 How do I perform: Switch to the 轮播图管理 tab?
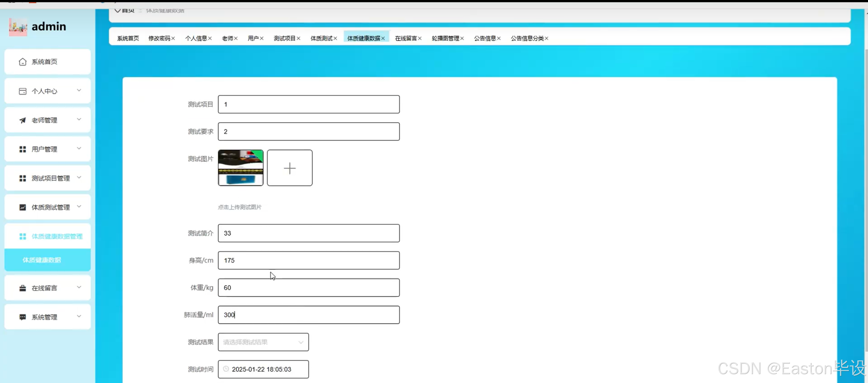[445, 38]
